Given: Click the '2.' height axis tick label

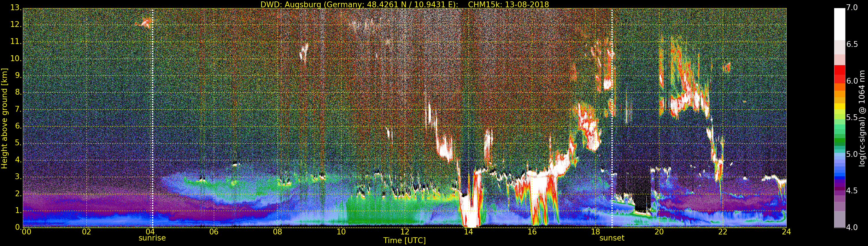Looking at the screenshot, I should (x=18, y=193).
